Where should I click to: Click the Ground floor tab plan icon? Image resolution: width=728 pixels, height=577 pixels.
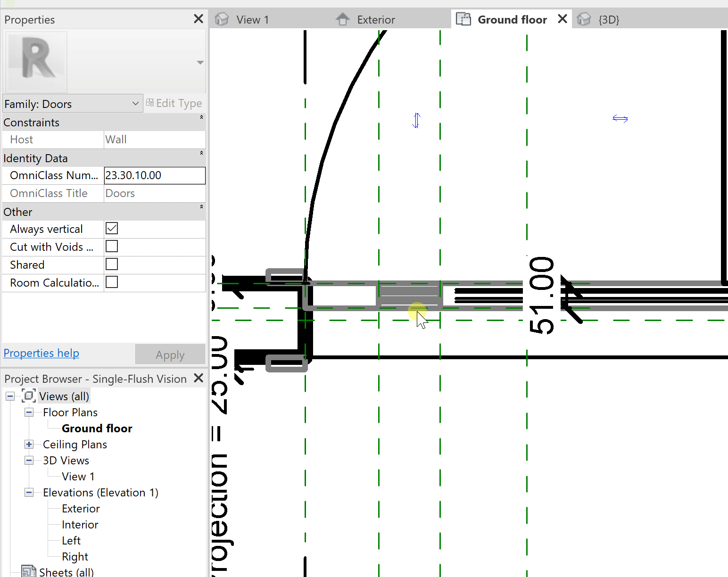[x=463, y=19]
